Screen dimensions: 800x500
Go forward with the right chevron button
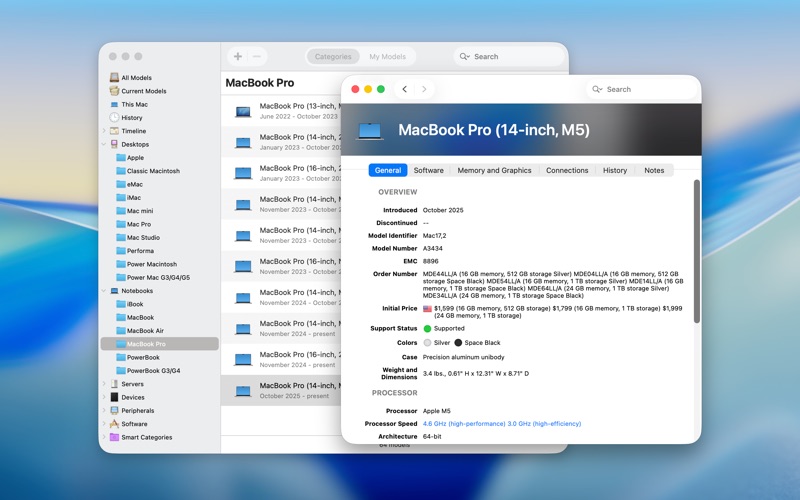424,89
